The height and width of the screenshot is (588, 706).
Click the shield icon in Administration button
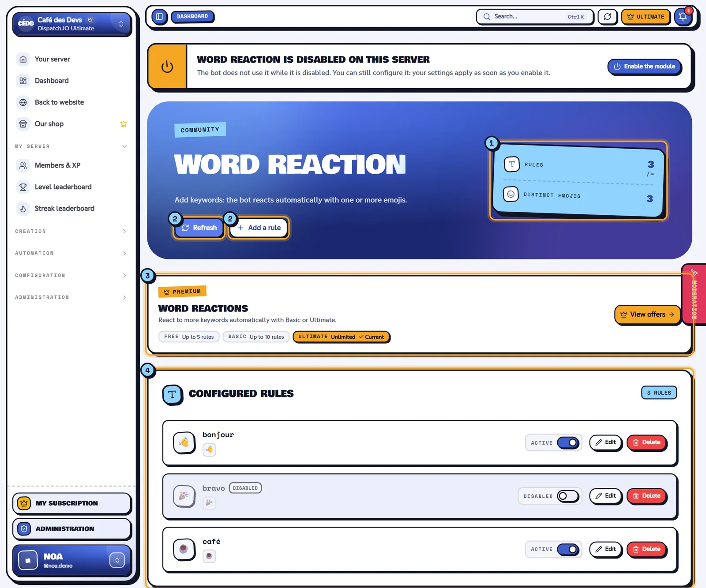[x=24, y=529]
